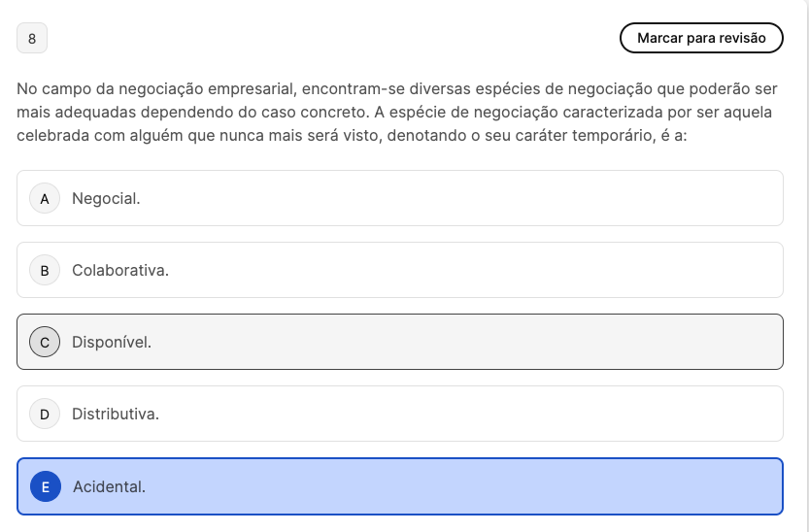Click the Marcar para revisão button
Screen dimensions: 809x532
click(x=701, y=38)
